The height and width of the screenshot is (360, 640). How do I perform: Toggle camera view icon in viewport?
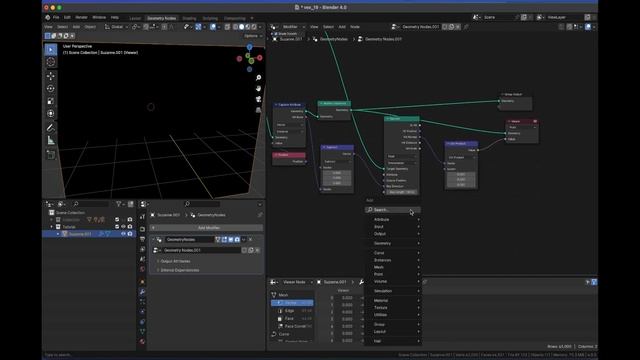pos(258,99)
